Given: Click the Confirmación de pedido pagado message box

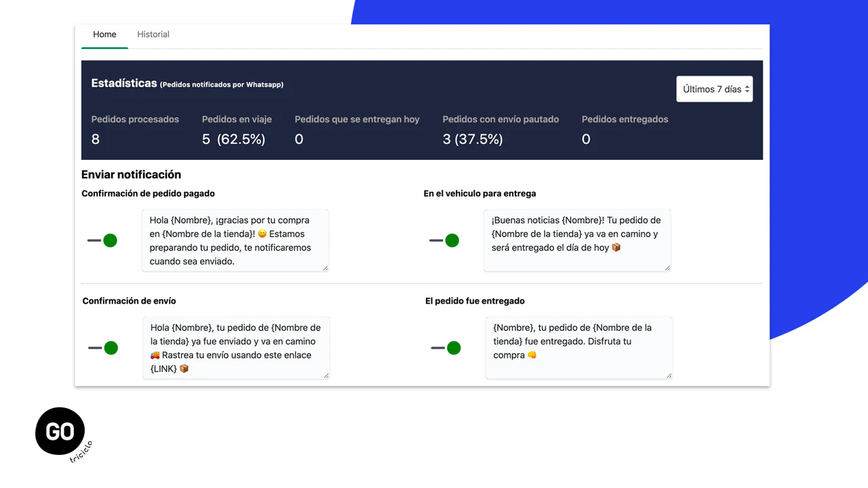Looking at the screenshot, I should (235, 241).
